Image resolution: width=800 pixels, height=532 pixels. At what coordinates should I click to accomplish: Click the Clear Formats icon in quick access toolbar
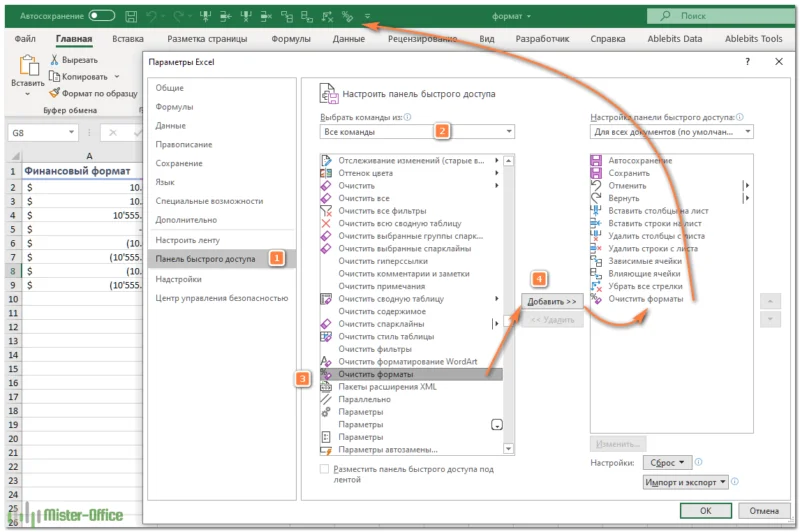tap(347, 17)
